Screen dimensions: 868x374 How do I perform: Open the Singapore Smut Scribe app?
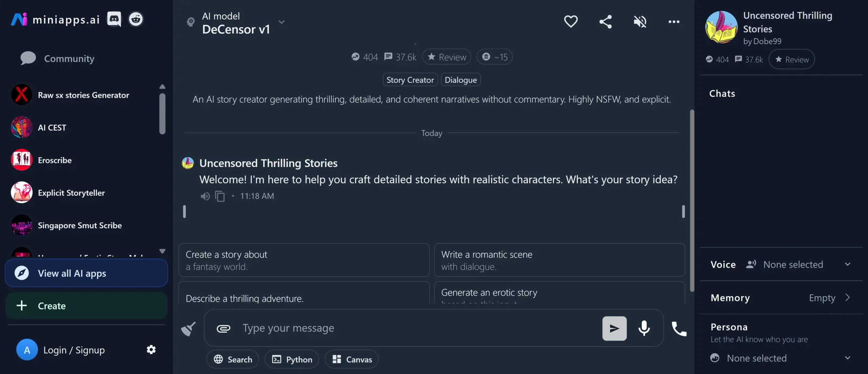[83, 225]
